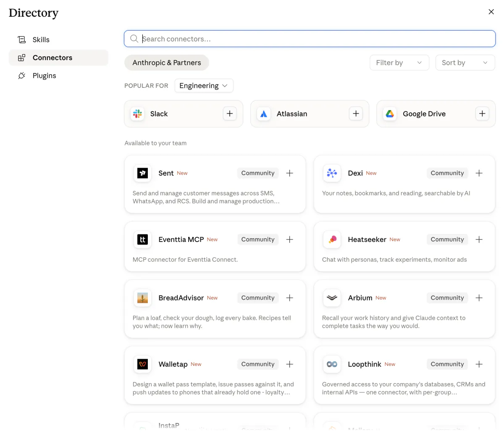Add the Eventtia MCP connector
The width and height of the screenshot is (504, 439).
(x=290, y=239)
